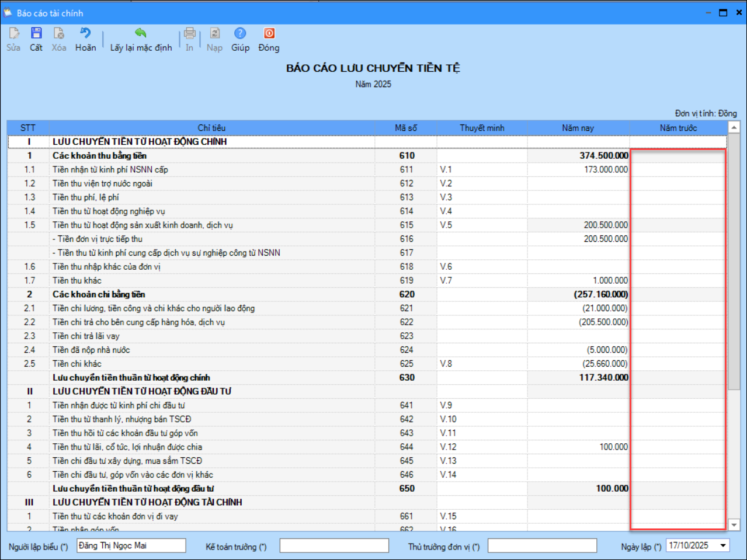Screen dimensions: 747x560
Task: Click scrollbar down arrow in the table
Action: (734, 525)
